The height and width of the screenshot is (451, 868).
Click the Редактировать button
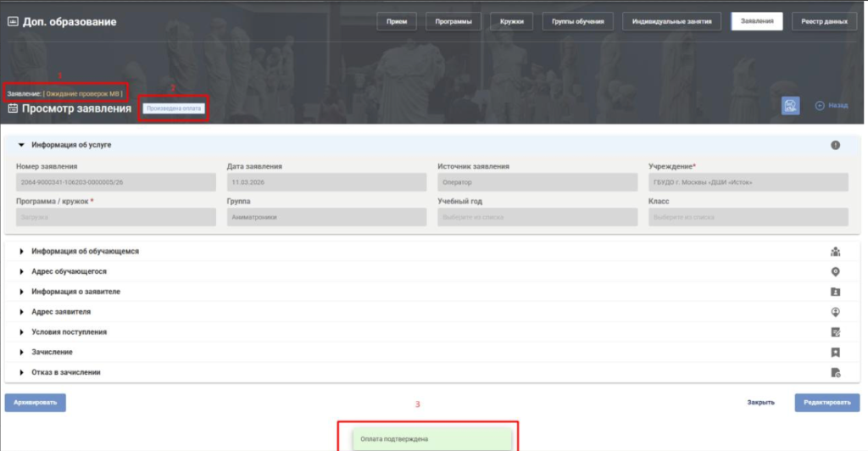point(827,403)
